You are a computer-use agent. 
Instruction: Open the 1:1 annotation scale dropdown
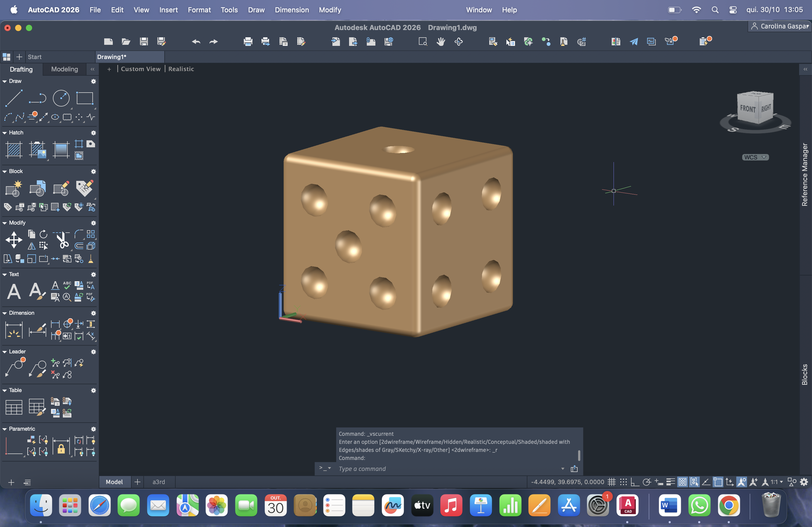click(777, 482)
